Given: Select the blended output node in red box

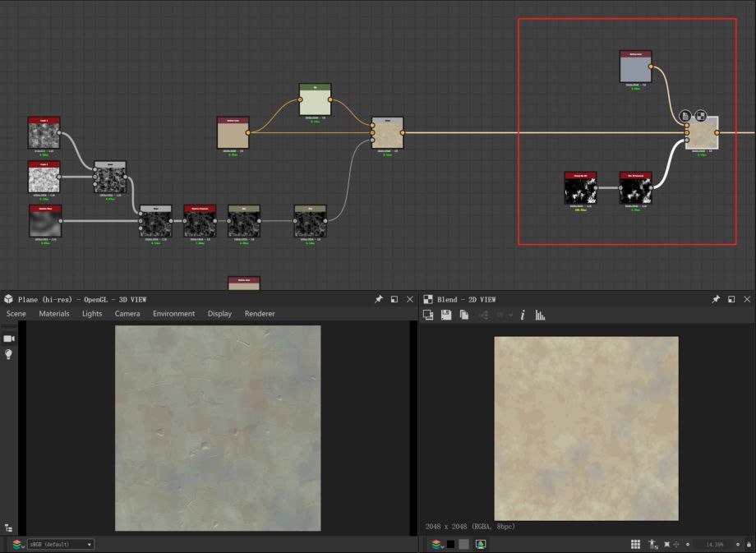Looking at the screenshot, I should pos(702,132).
